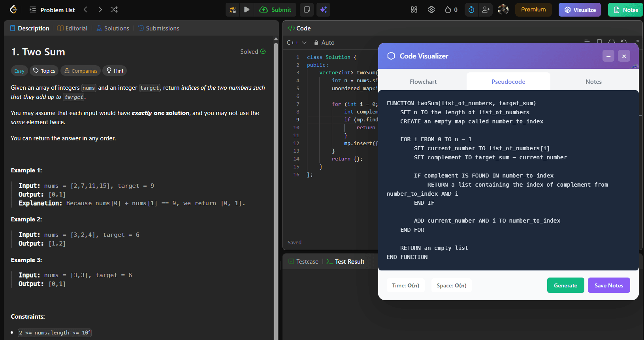Reveal the Hint for this problem

[x=115, y=71]
